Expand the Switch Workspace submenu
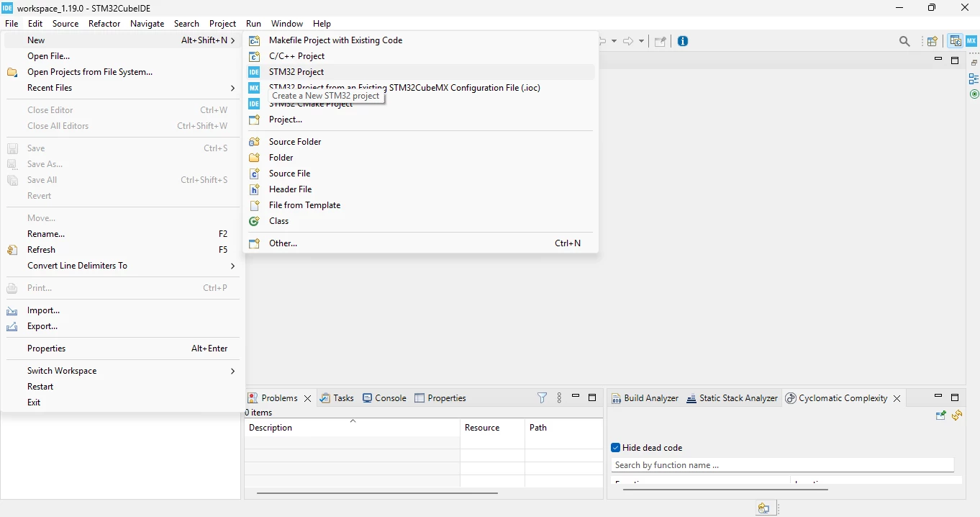The width and height of the screenshot is (980, 517). point(122,371)
